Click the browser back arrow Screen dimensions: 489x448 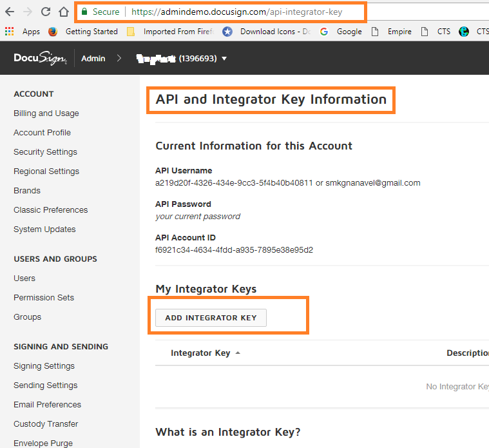10,12
